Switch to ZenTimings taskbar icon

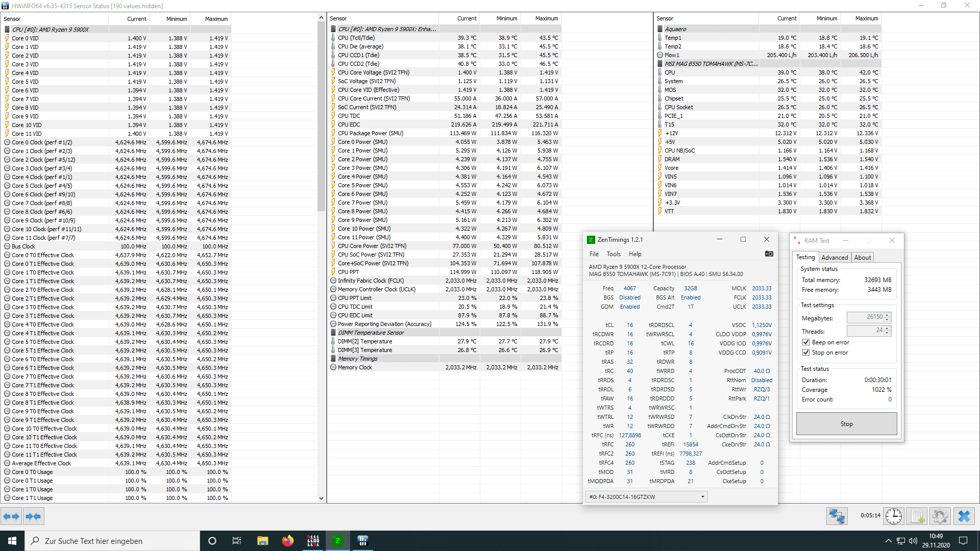pyautogui.click(x=338, y=541)
